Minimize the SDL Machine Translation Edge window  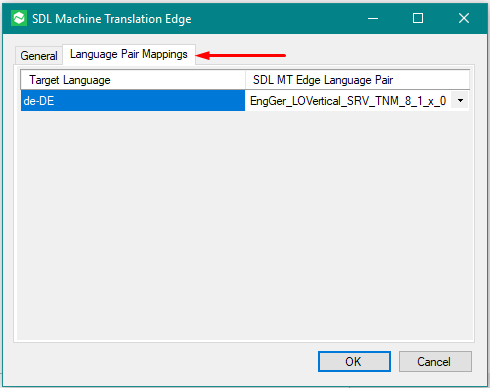[x=373, y=18]
